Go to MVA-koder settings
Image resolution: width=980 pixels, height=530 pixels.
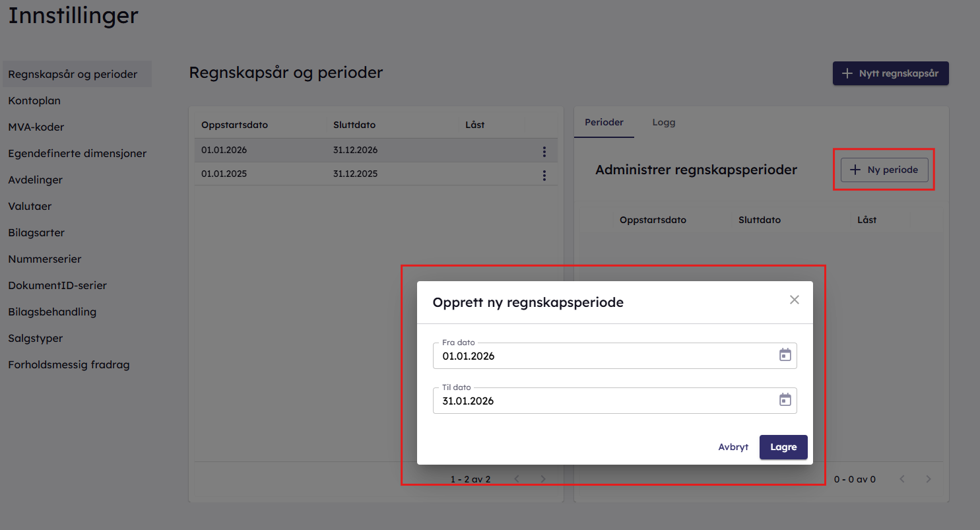(36, 127)
